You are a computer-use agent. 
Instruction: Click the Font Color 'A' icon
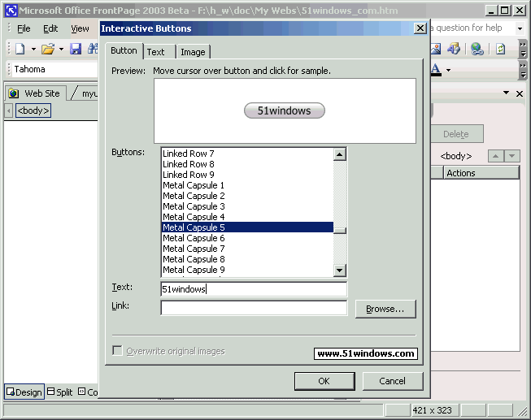(436, 70)
